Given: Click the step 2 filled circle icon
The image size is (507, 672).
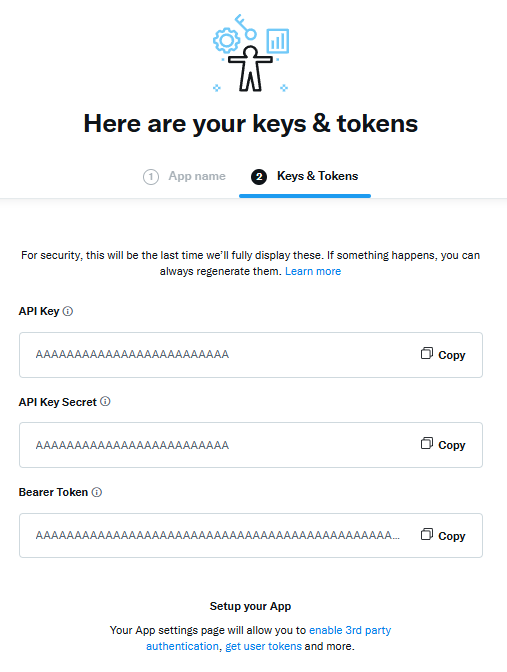Looking at the screenshot, I should pos(259,177).
